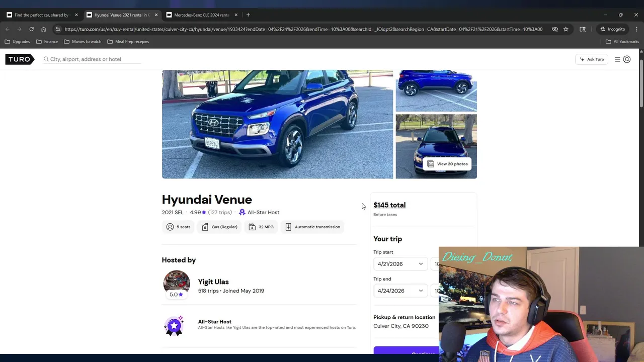Image resolution: width=644 pixels, height=362 pixels.
Task: Open the Turo home logo
Action: 20,59
